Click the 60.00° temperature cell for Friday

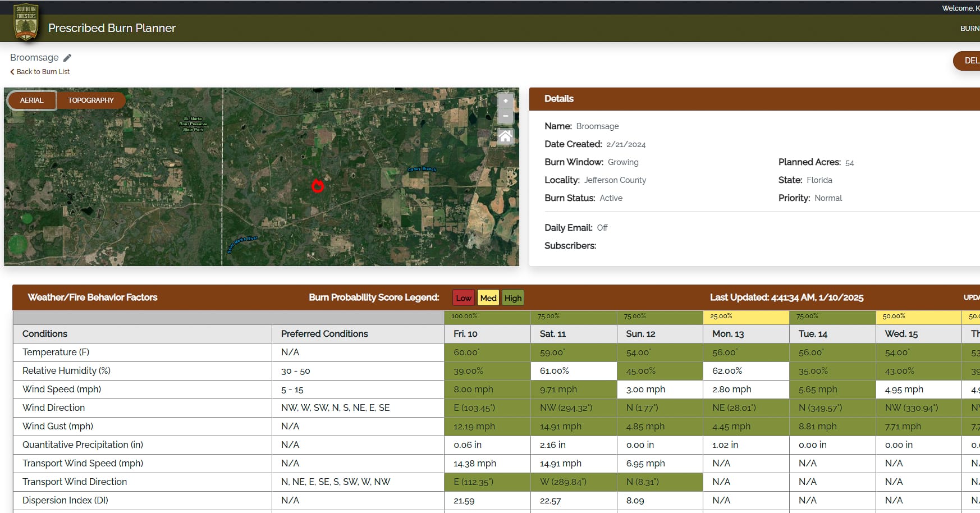point(487,352)
